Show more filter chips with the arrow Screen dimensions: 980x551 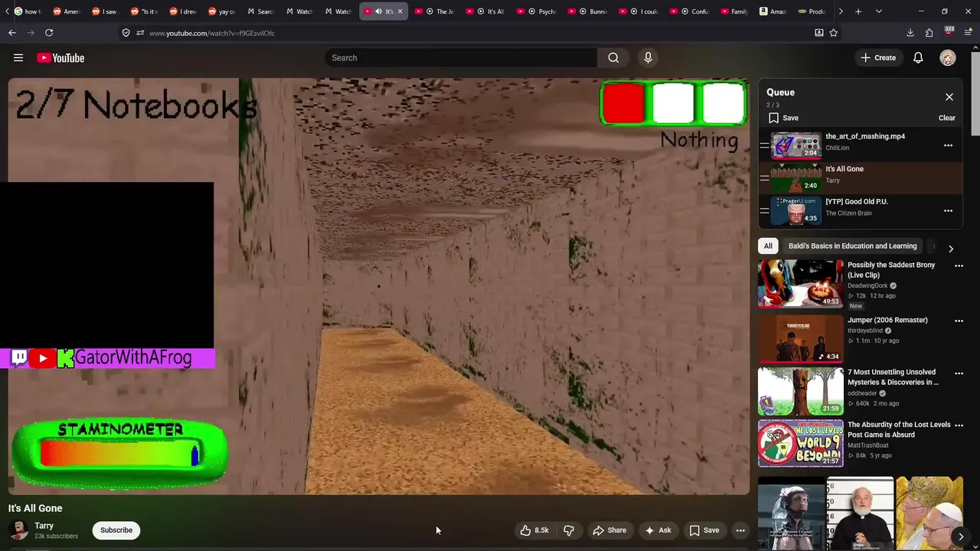point(951,249)
